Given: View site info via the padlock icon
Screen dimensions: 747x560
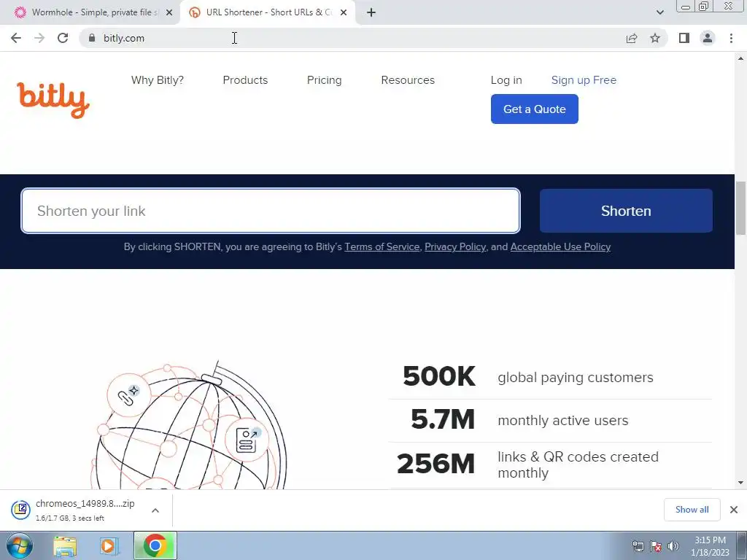Looking at the screenshot, I should [93, 38].
